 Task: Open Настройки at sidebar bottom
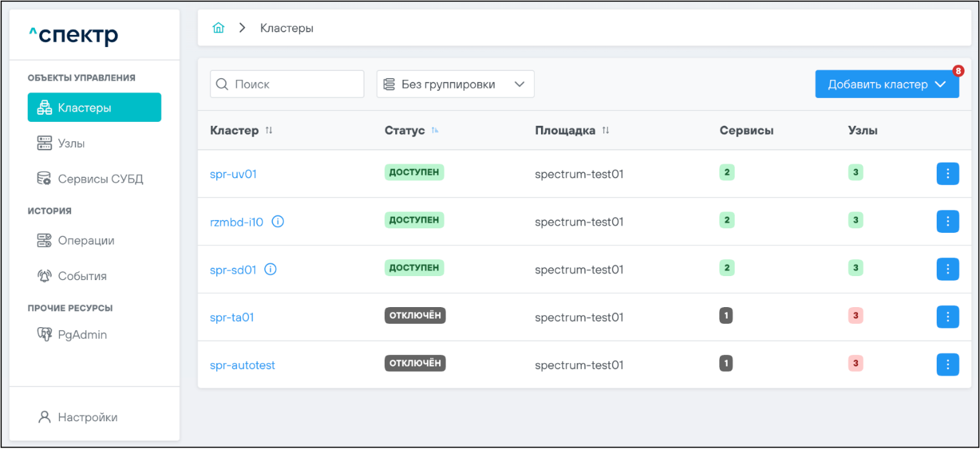pyautogui.click(x=87, y=417)
